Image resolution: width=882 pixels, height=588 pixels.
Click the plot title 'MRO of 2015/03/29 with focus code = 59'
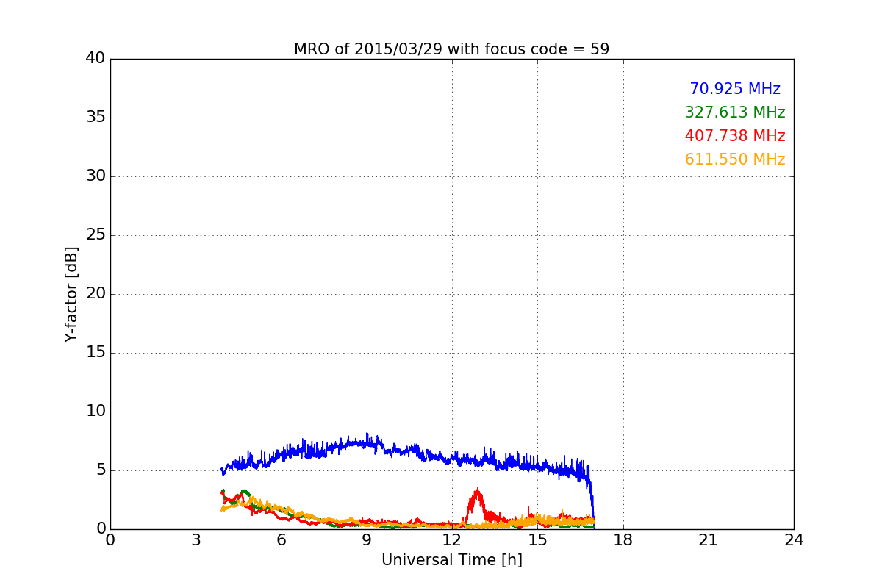(x=451, y=49)
